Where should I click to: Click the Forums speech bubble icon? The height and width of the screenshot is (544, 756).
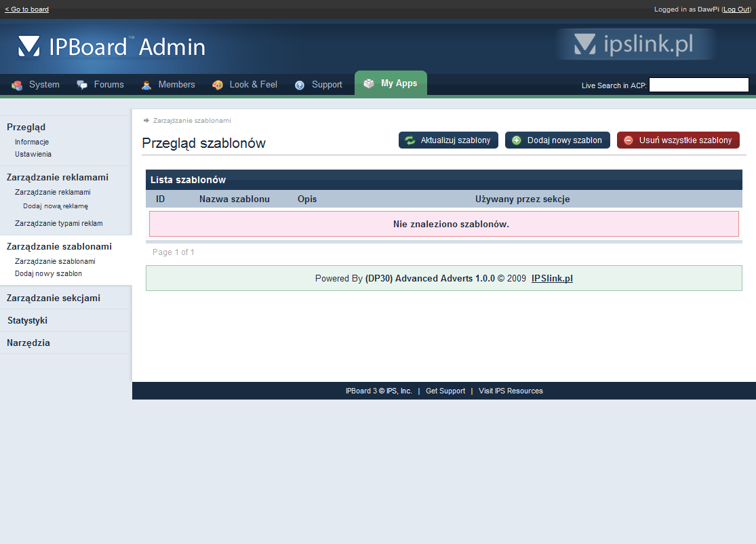(82, 85)
